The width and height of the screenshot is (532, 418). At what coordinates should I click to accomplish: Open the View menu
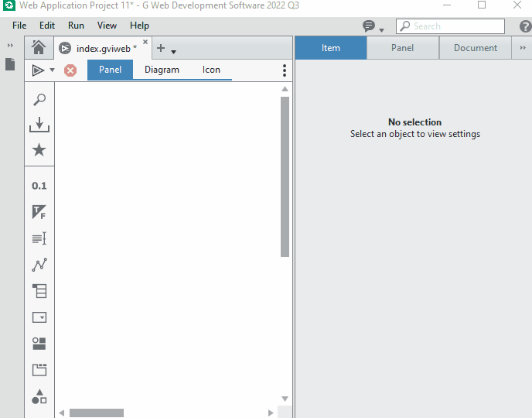[107, 26]
